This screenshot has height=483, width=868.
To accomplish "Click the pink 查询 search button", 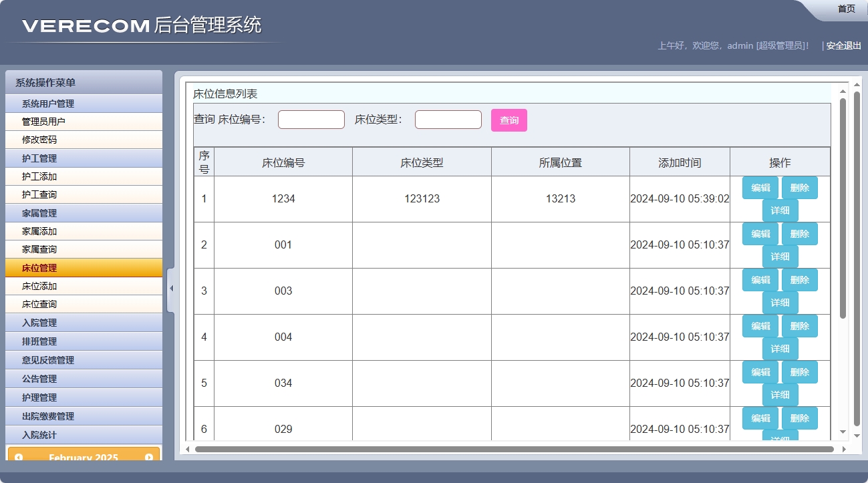I will click(509, 119).
